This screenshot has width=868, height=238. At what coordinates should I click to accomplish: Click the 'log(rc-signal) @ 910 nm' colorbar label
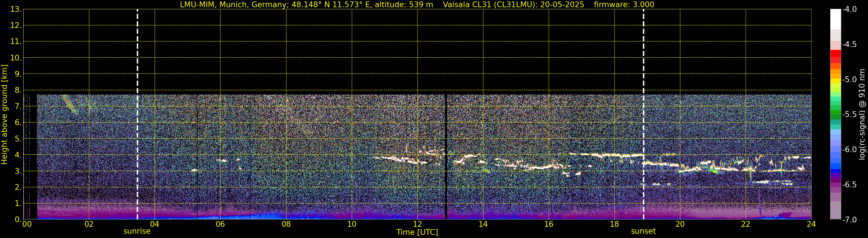click(x=862, y=115)
